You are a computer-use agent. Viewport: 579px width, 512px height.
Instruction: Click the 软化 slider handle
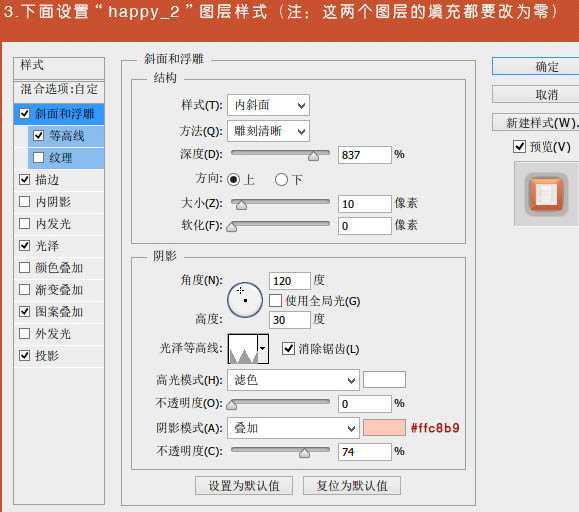click(232, 227)
